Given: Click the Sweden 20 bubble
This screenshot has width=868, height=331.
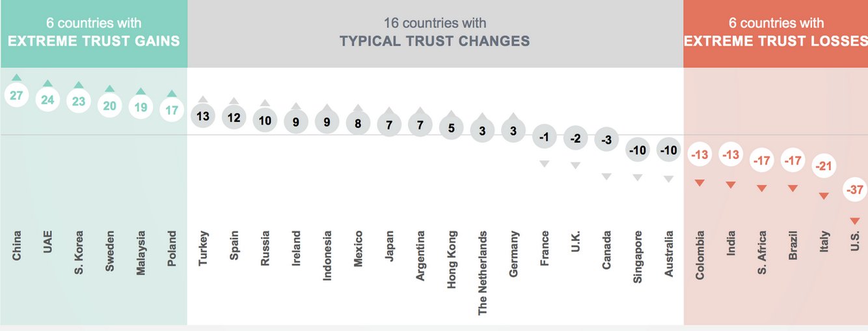Looking at the screenshot, I should (109, 106).
